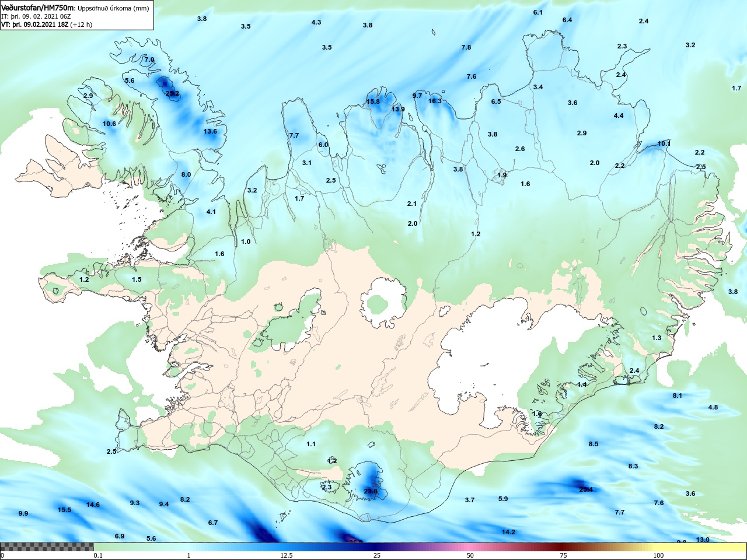This screenshot has width=747, height=560.
Task: Select the 4.8 value label
Action: (x=713, y=407)
